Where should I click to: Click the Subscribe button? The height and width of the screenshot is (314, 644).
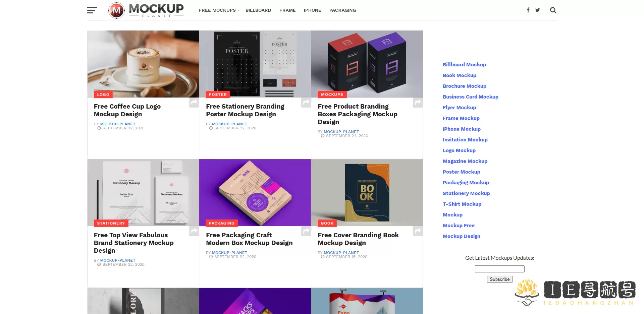click(499, 279)
